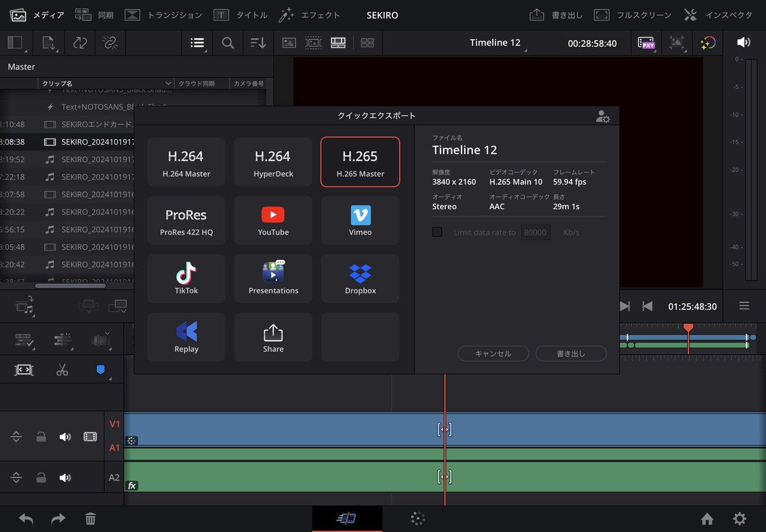Mute the A2 track speaker

[x=65, y=478]
